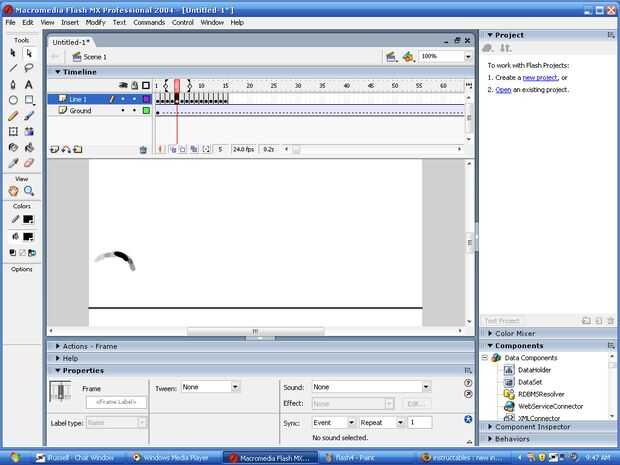Image resolution: width=620 pixels, height=465 pixels.
Task: Toggle visibility dot of Line 1 layer
Action: point(123,99)
